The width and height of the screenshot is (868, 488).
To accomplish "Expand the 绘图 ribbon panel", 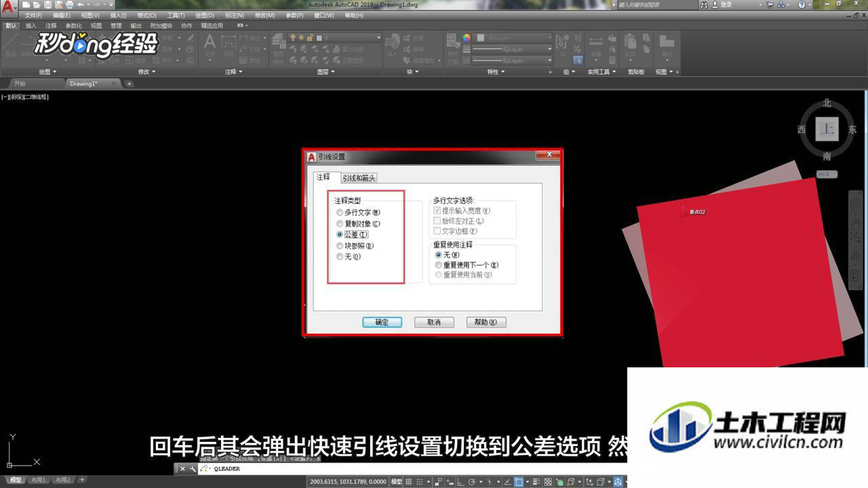I will click(47, 71).
